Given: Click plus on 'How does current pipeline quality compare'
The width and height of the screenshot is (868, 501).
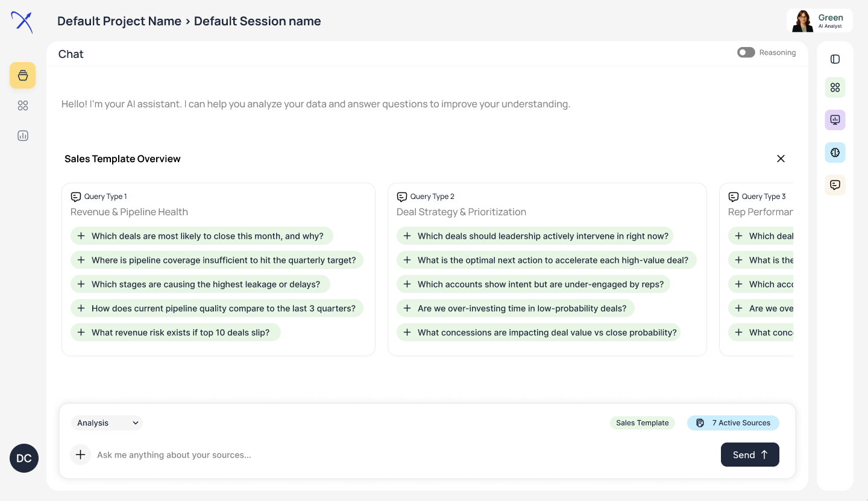Looking at the screenshot, I should click(81, 308).
